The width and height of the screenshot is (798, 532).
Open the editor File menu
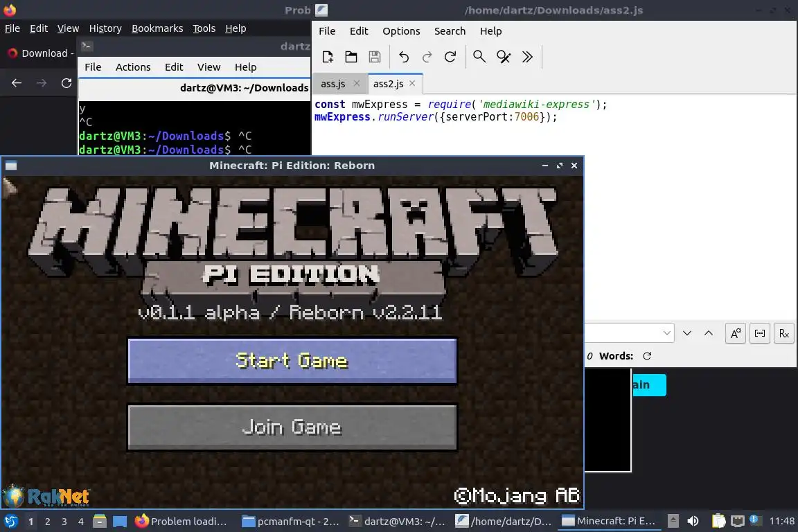(x=327, y=31)
